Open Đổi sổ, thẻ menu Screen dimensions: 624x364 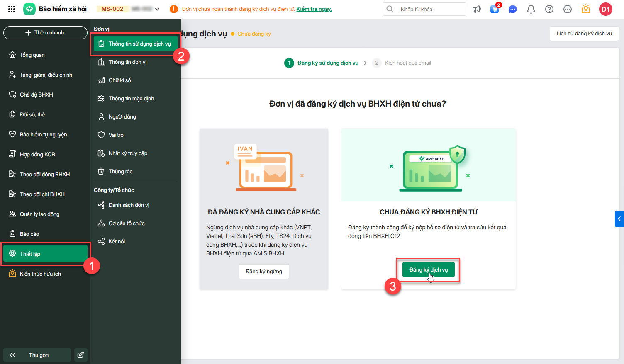pyautogui.click(x=45, y=114)
